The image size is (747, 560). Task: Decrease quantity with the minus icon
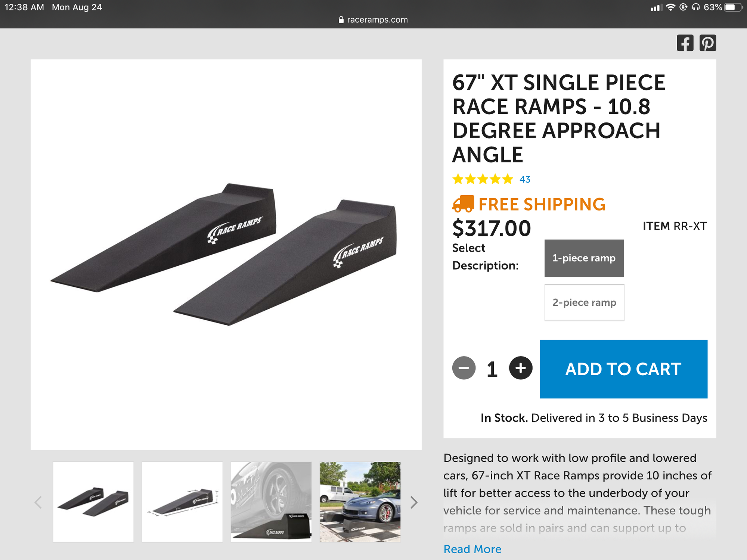coord(464,368)
